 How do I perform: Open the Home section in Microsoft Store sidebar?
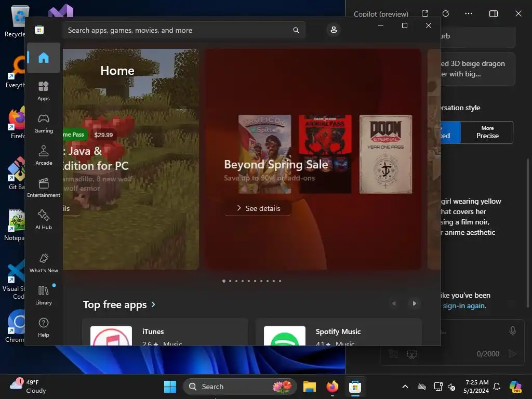click(x=44, y=58)
